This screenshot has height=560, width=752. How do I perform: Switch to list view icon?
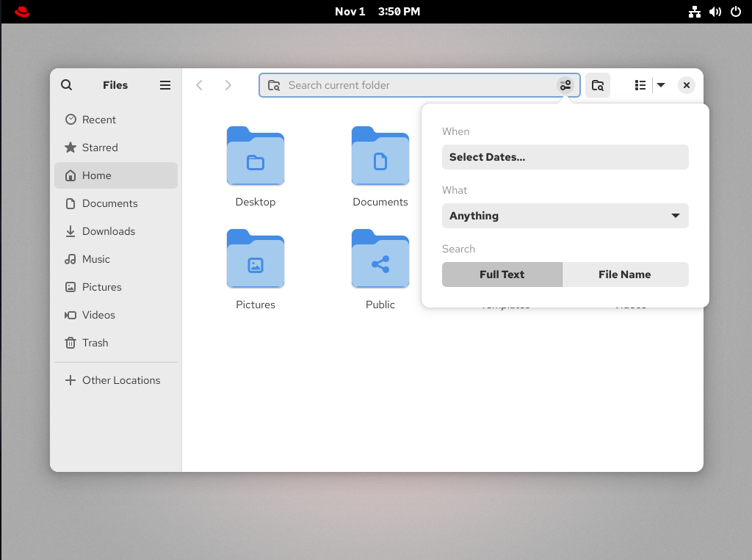click(x=640, y=85)
